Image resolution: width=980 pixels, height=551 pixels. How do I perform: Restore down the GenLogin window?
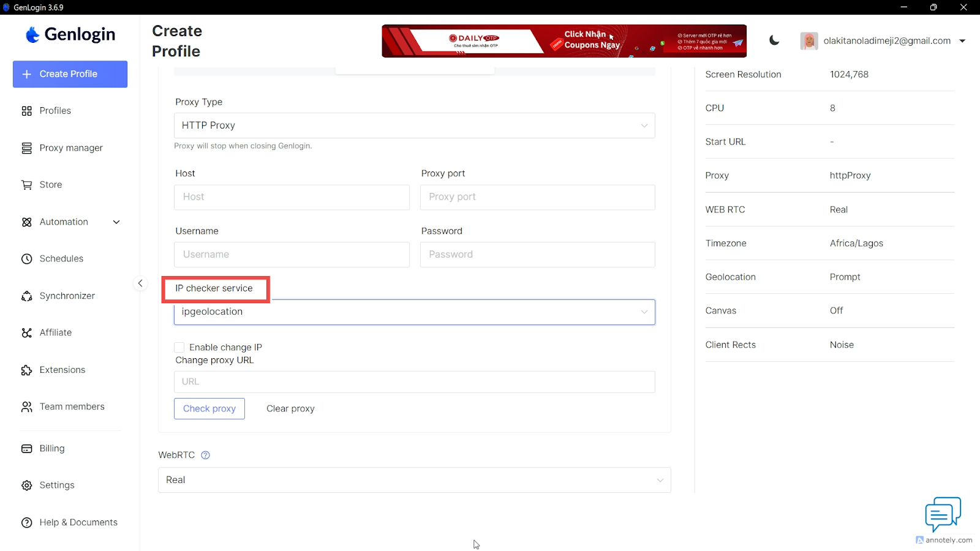pyautogui.click(x=933, y=7)
